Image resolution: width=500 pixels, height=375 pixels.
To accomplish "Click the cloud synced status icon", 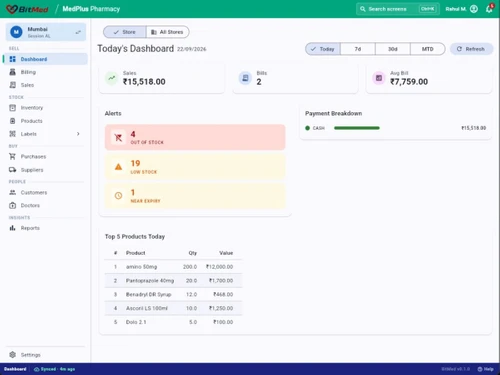I will (37, 369).
